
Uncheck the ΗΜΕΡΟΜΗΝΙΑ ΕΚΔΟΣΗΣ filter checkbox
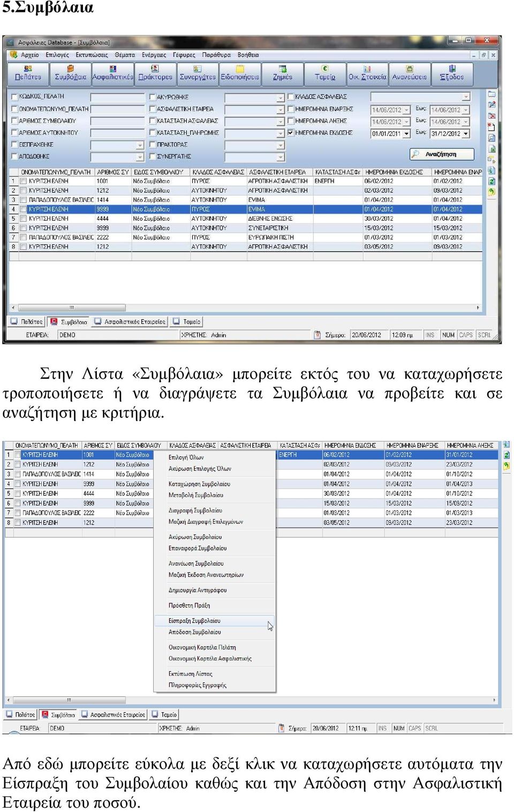[x=291, y=132]
